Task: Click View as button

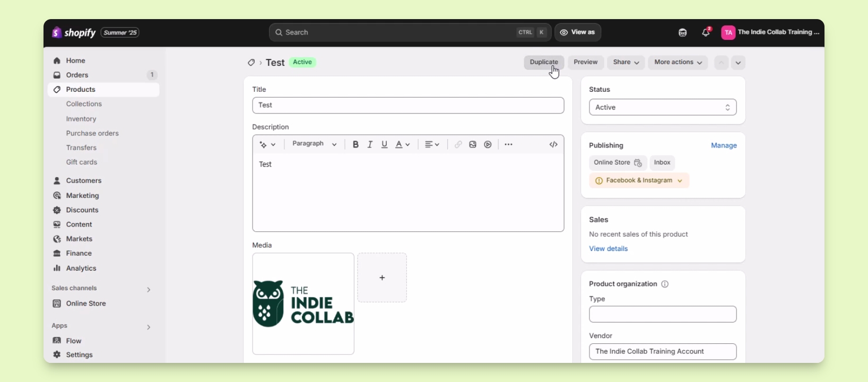Action: coord(578,32)
